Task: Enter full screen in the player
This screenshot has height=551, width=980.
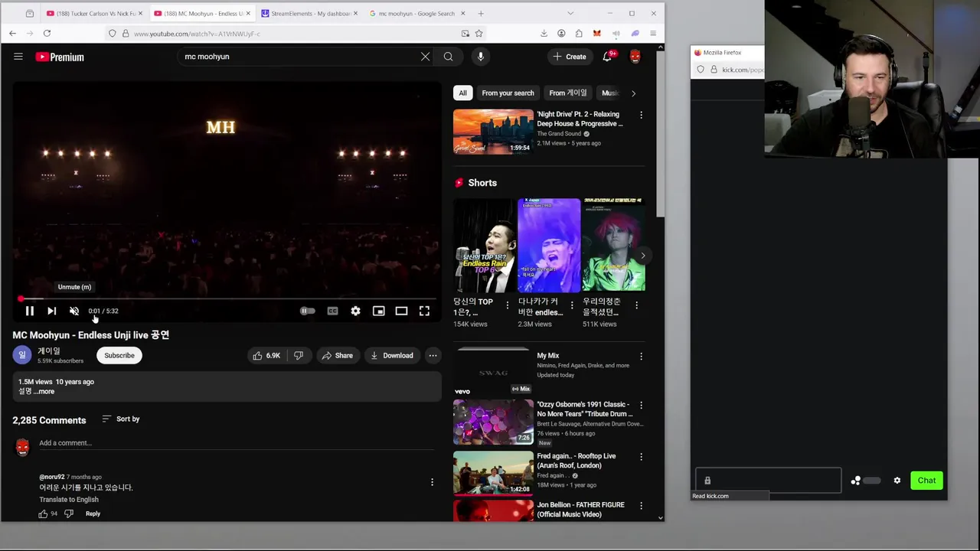Action: (424, 311)
